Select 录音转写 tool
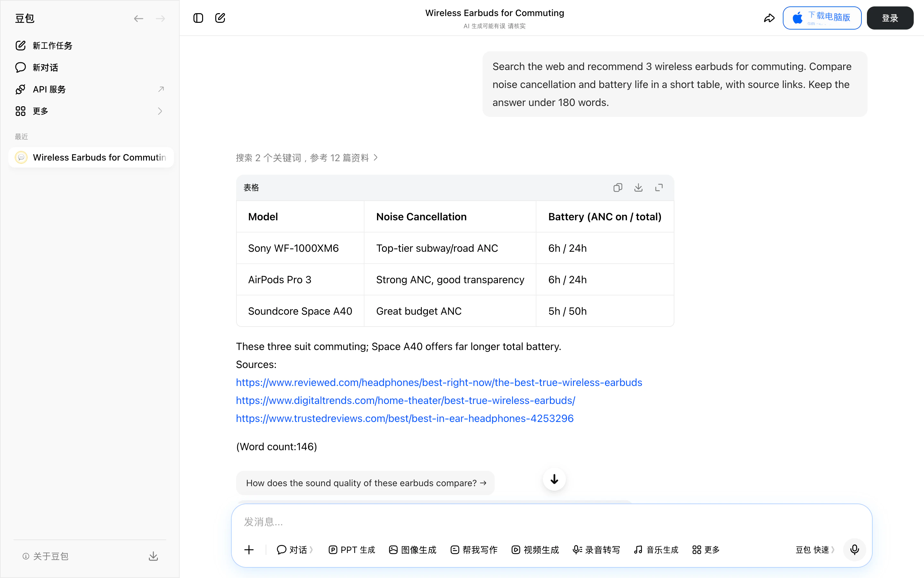 pos(596,550)
